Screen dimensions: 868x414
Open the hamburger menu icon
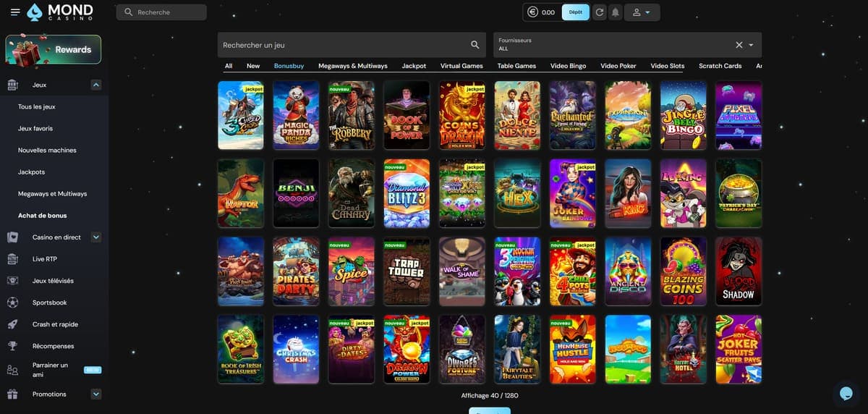pyautogui.click(x=15, y=12)
